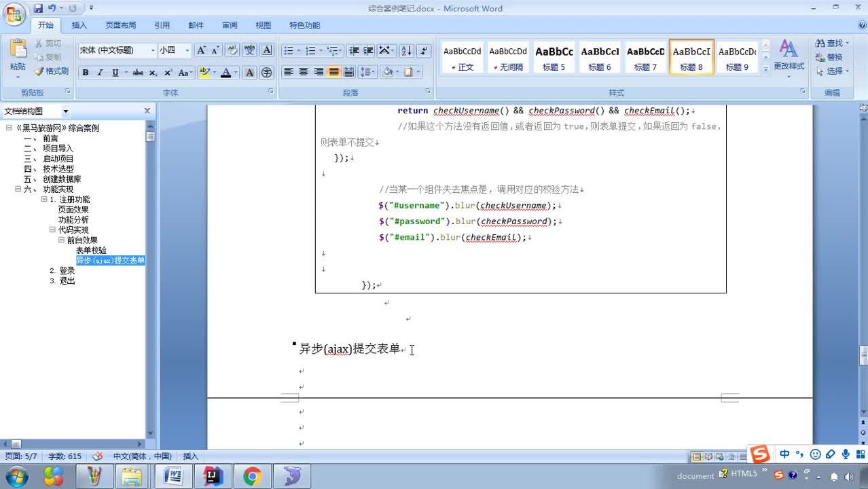The height and width of the screenshot is (489, 868).
Task: Collapse the 代码实现 tree node
Action: tap(52, 230)
